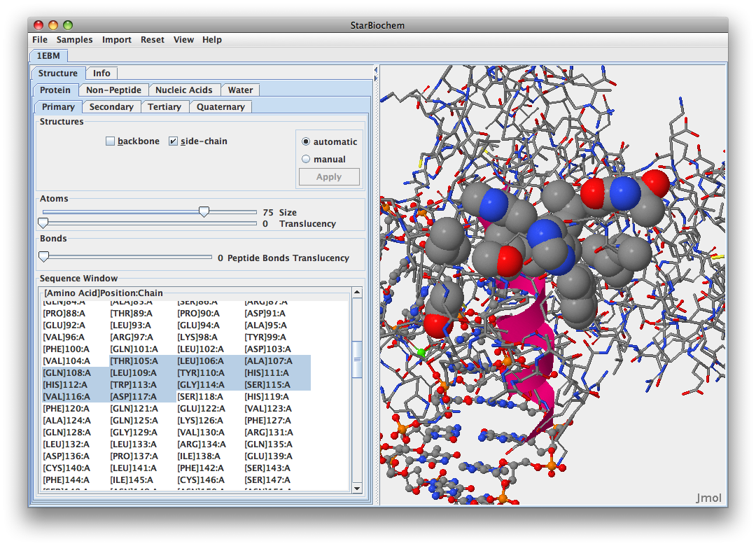Click the scroll-down arrow in Sequence Window
Viewport: 756px width, 546px height.
[357, 488]
